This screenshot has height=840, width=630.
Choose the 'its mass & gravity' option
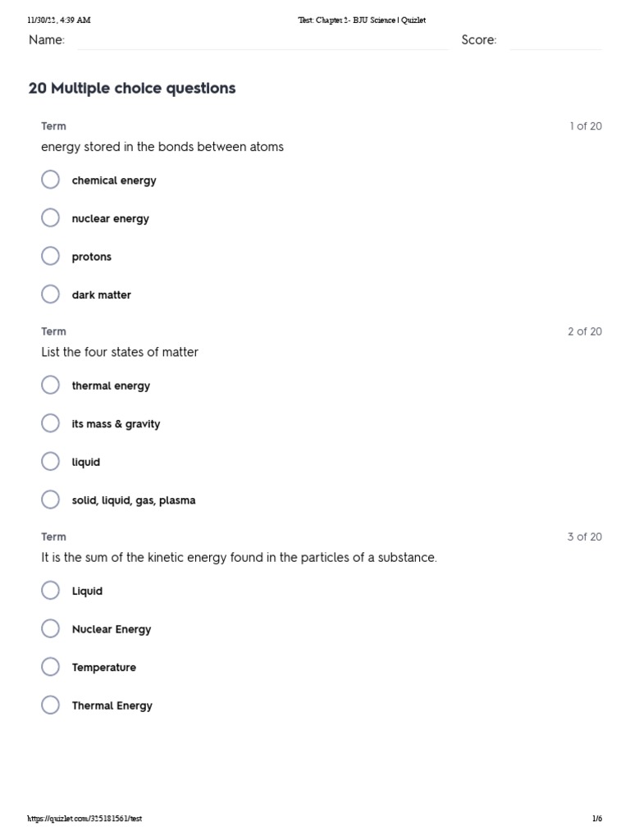(51, 423)
